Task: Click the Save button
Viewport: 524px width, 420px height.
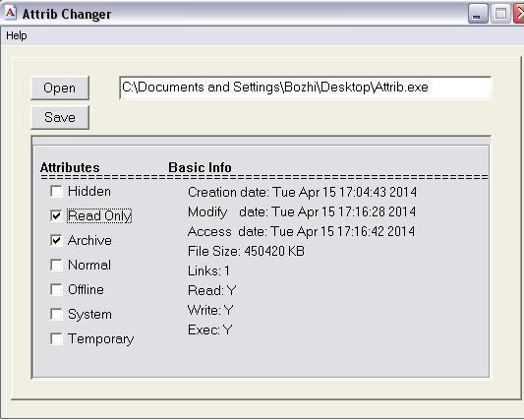Action: [x=60, y=117]
